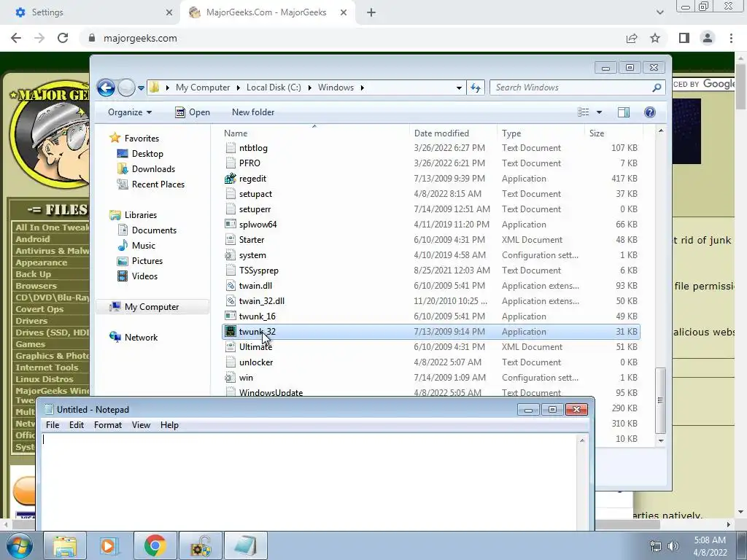The width and height of the screenshot is (747, 560).
Task: Click the change view icon in Explorer
Action: [x=584, y=112]
